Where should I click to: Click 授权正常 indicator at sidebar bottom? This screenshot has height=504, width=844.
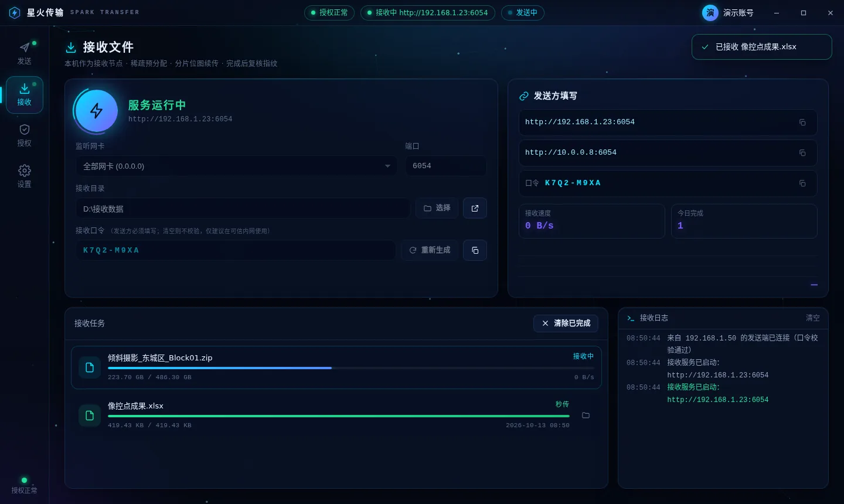click(x=24, y=486)
